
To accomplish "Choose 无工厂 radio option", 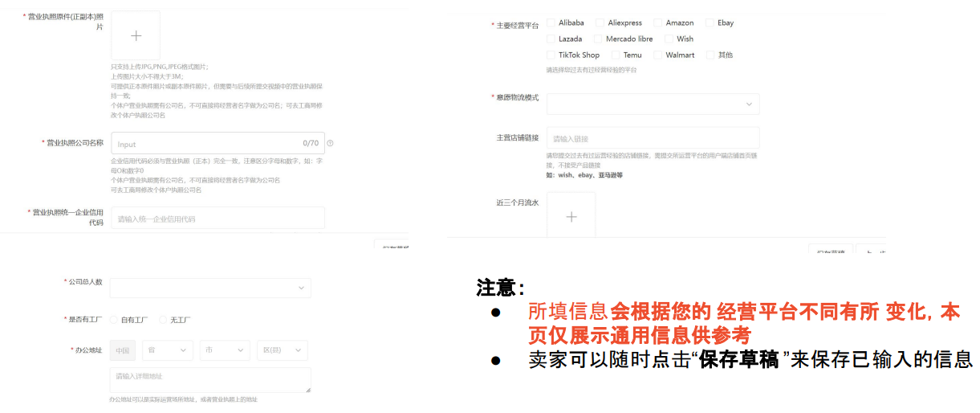I will 163,319.
